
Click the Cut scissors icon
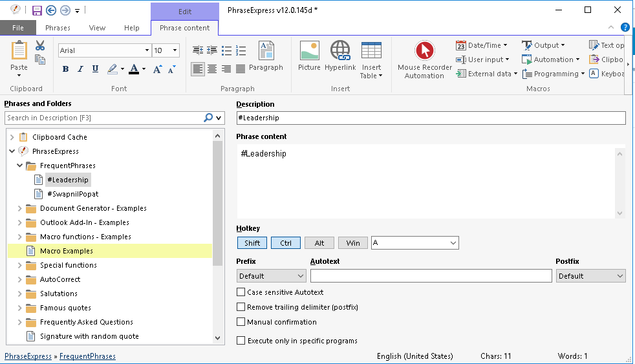(39, 45)
